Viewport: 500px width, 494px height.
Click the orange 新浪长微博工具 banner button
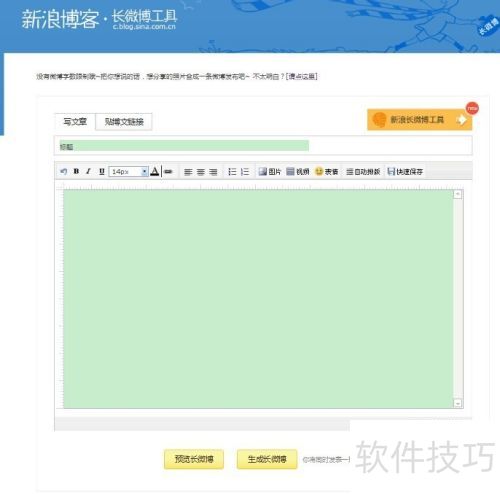[x=420, y=119]
